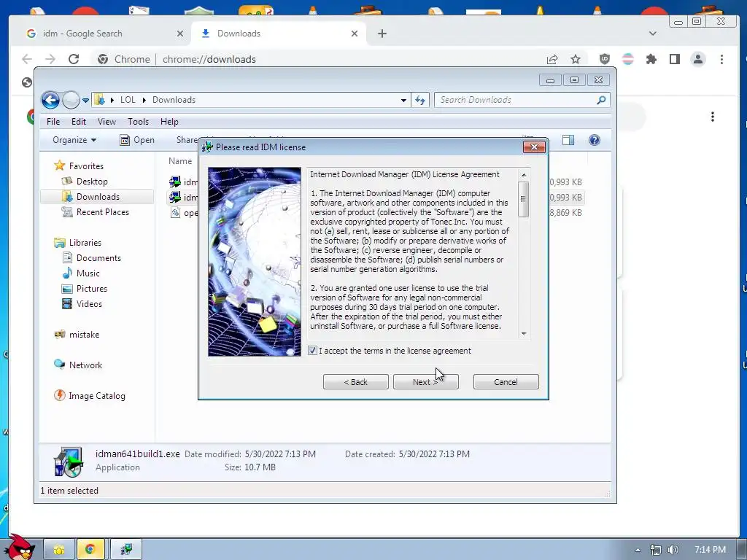Click the Back button in IDM installer
Screen dimensions: 747x560
[356, 382]
